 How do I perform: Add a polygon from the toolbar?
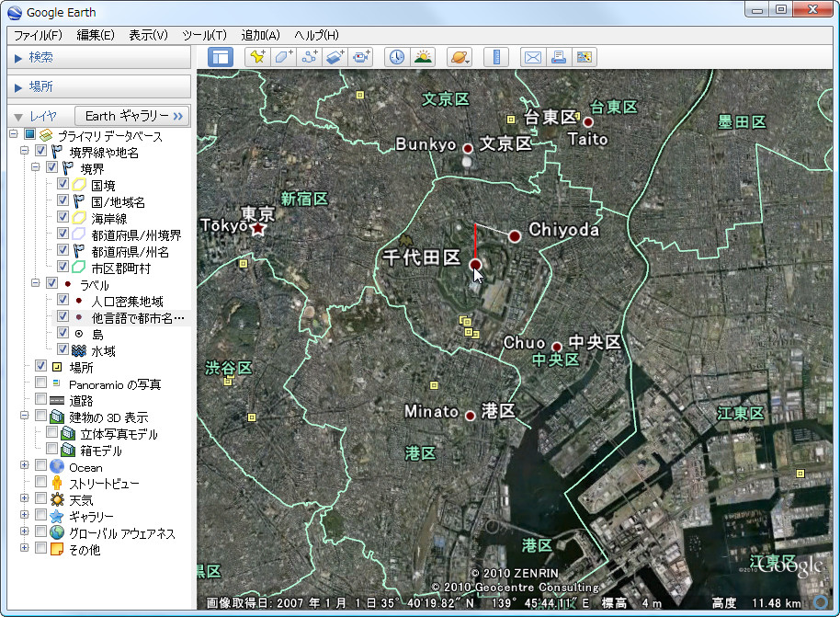click(283, 57)
